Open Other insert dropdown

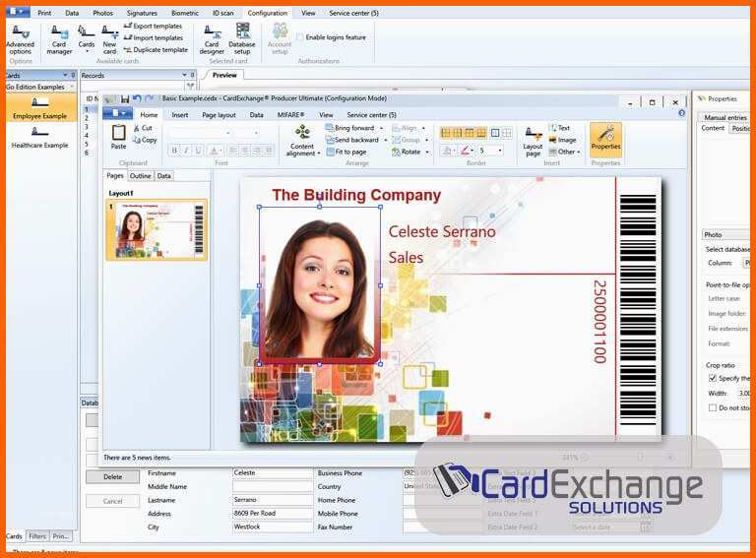click(565, 152)
